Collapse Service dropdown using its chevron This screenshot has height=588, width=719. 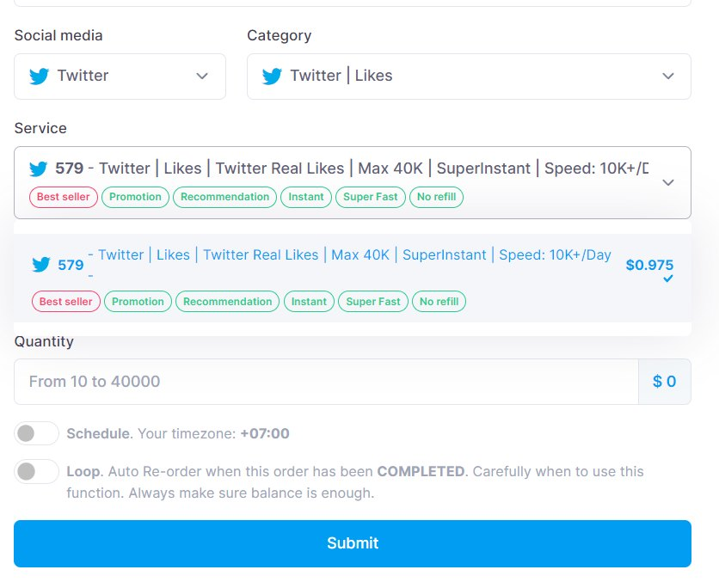pyautogui.click(x=668, y=182)
